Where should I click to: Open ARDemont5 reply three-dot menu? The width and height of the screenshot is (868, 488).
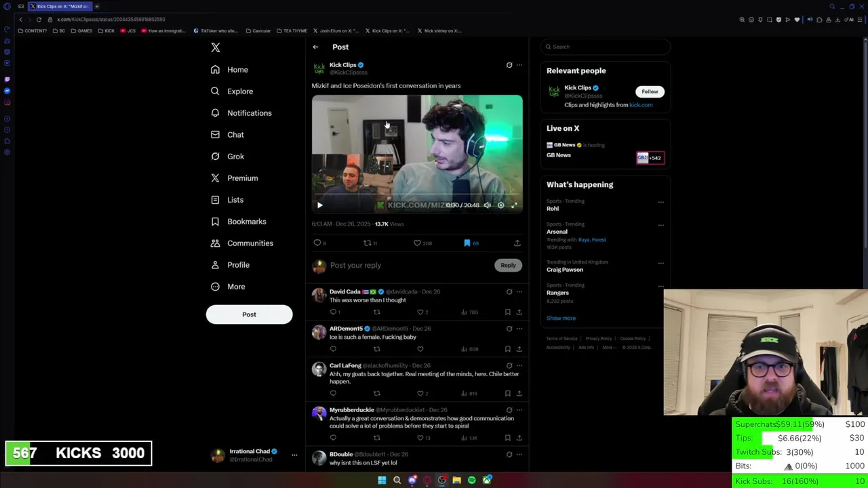(x=519, y=329)
